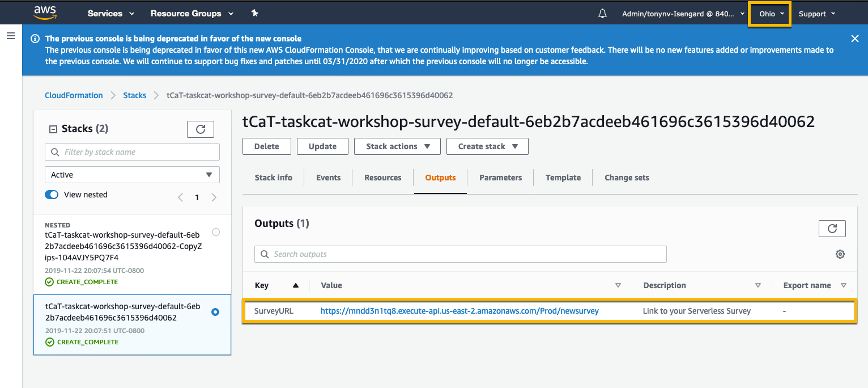
Task: Click page number 1 in stacks pagination
Action: coord(197,197)
